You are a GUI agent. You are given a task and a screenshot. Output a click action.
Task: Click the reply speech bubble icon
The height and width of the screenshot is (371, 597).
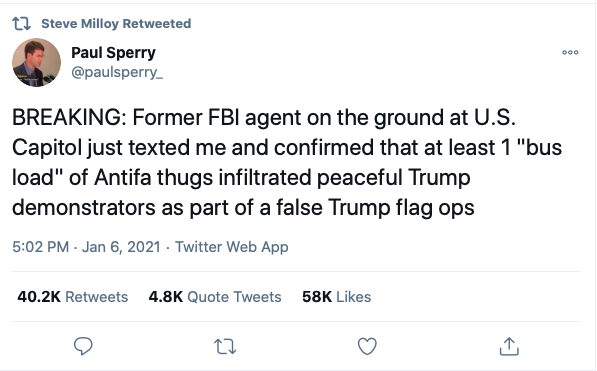click(83, 346)
